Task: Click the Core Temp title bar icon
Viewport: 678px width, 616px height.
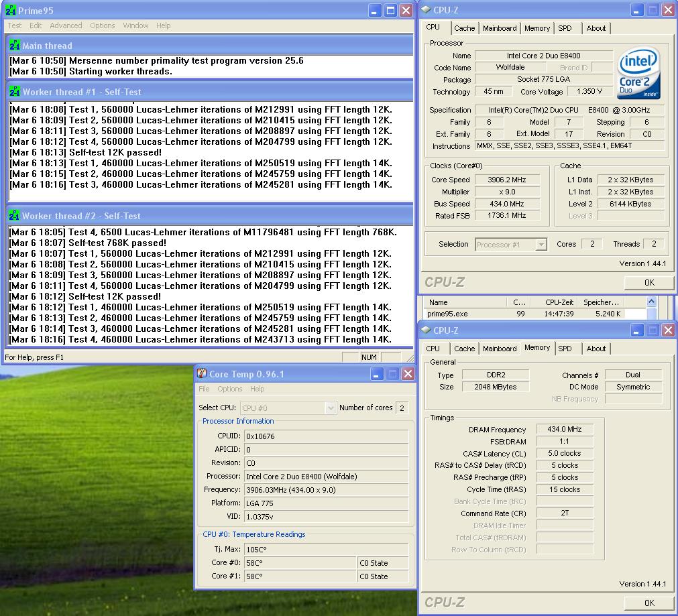Action: 201,373
